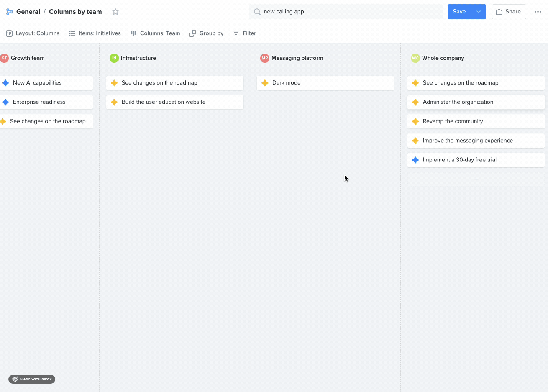Click the orange diamond icon on Dark mode card

[265, 83]
